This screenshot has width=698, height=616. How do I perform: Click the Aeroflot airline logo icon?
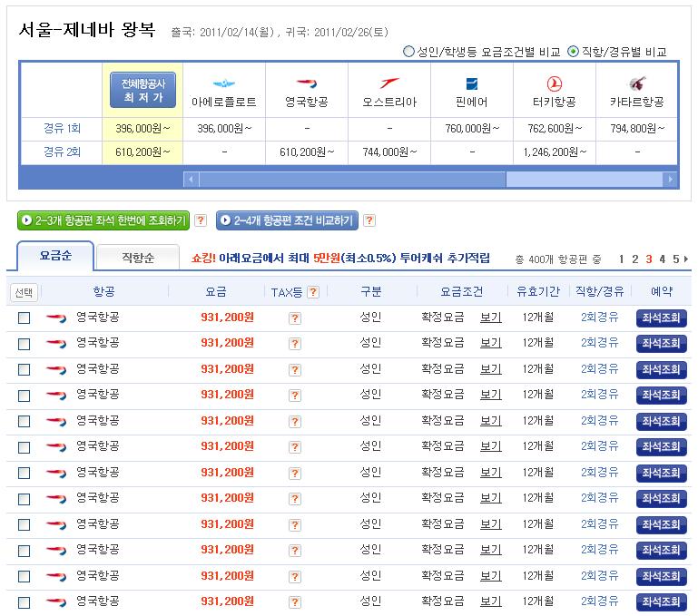(x=223, y=83)
